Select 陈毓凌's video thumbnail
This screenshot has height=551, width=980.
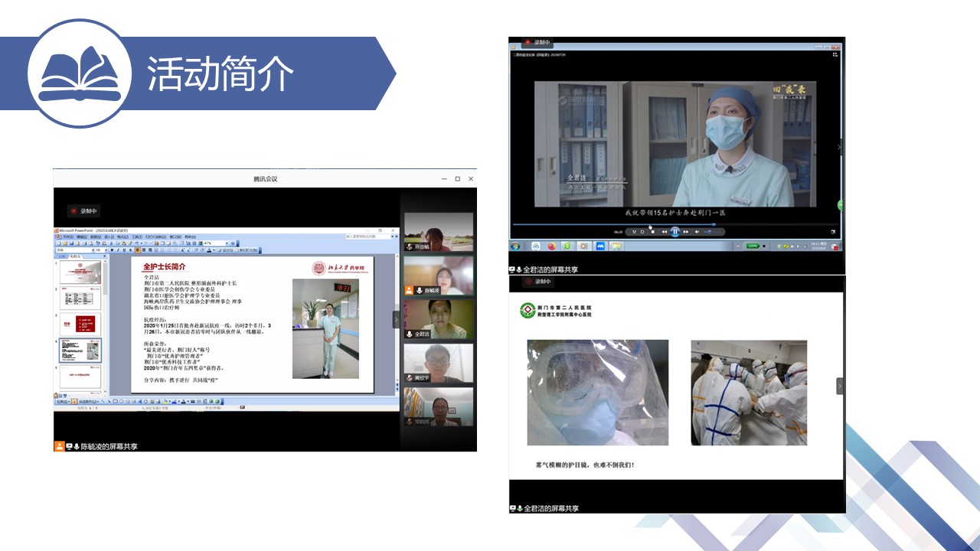click(x=439, y=275)
